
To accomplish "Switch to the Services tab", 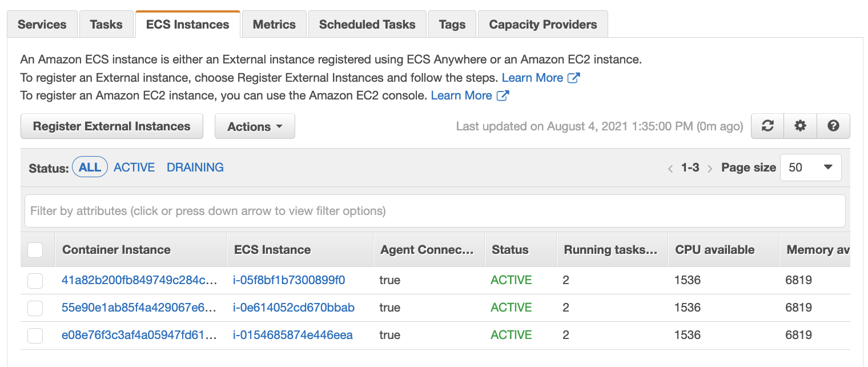I will (x=42, y=25).
